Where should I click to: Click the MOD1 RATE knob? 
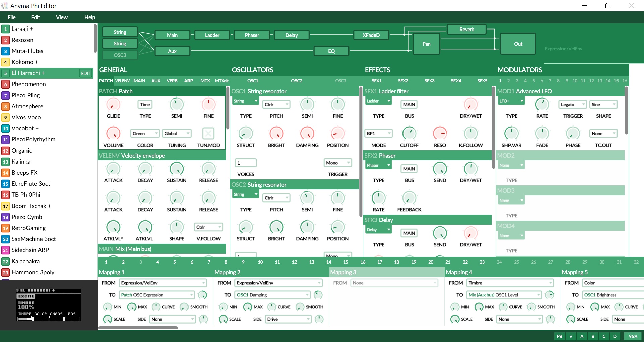tap(542, 105)
